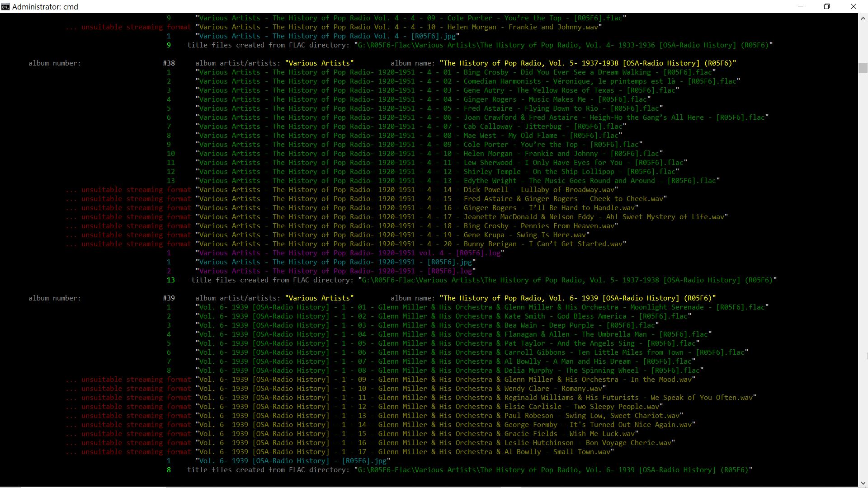Open the cmd system menu icon

(x=5, y=6)
